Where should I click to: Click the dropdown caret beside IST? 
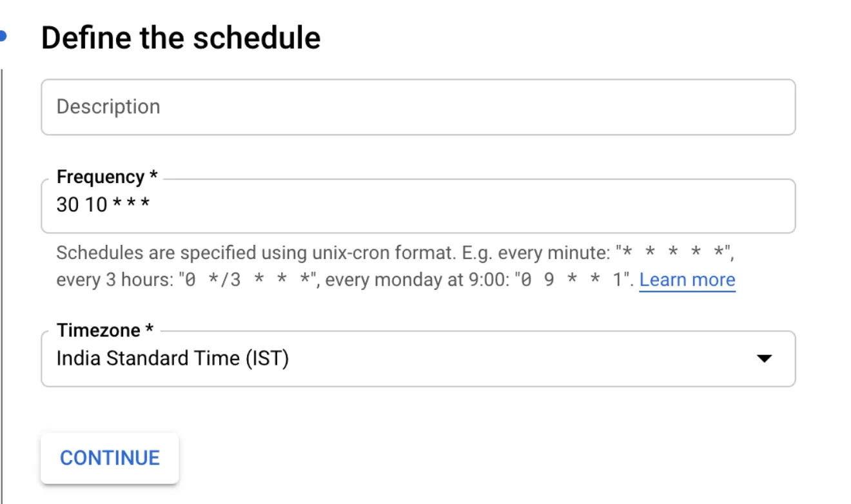[765, 359]
